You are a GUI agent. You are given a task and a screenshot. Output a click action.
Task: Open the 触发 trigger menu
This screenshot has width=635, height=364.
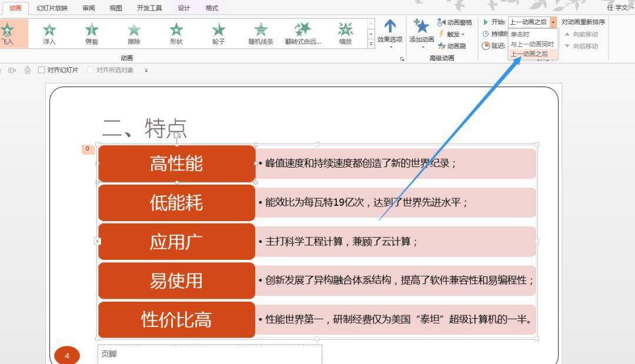452,34
